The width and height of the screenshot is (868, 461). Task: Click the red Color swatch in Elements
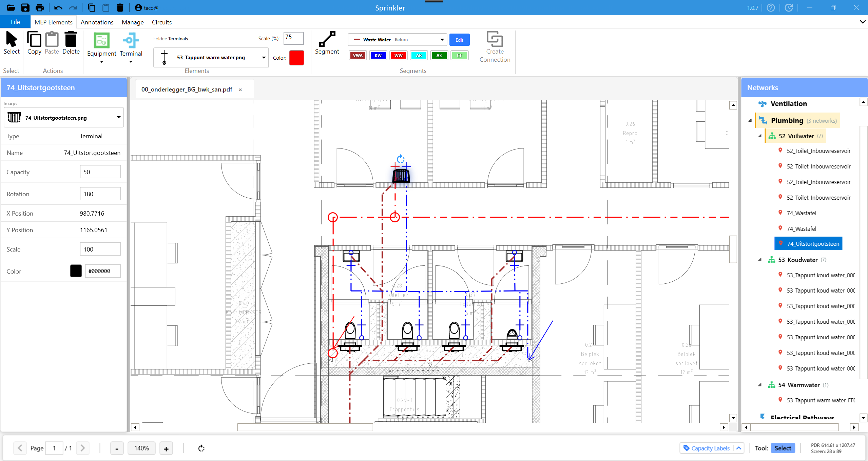coord(296,58)
